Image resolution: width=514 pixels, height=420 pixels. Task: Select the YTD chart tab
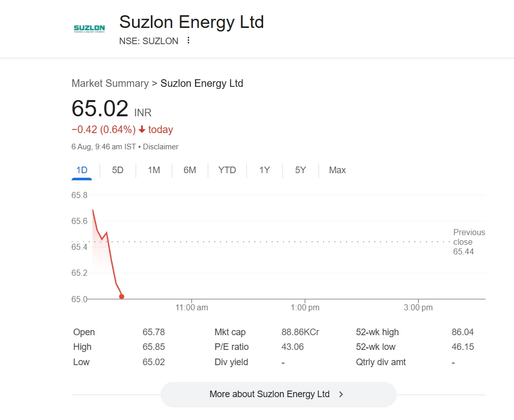tap(227, 170)
